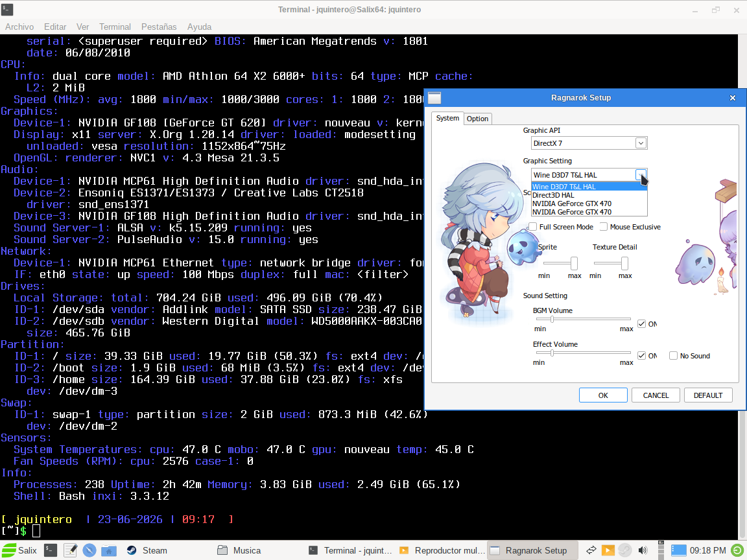Click the blue workspace switcher icon
The image size is (747, 560).
[679, 550]
